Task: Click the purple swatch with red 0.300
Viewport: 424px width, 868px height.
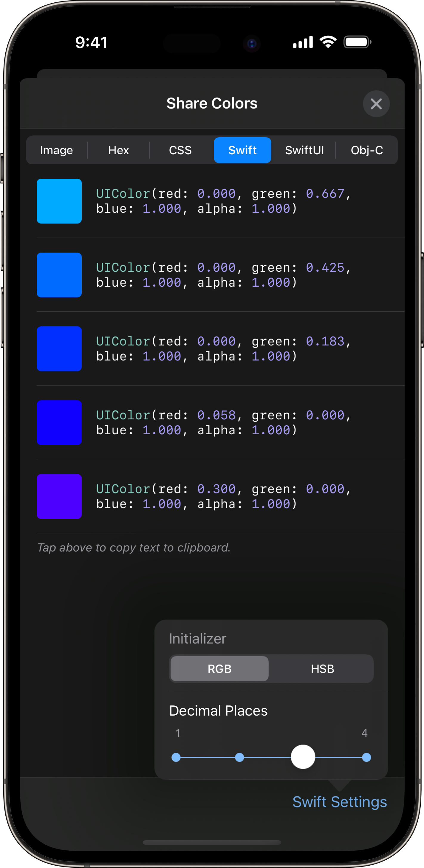Action: click(59, 496)
